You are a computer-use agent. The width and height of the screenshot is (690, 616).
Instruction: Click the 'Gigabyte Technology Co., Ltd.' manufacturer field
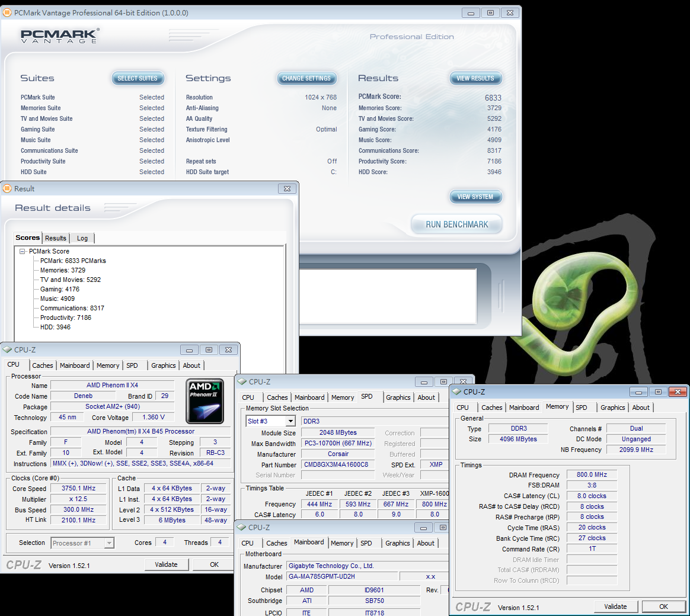coord(368,566)
